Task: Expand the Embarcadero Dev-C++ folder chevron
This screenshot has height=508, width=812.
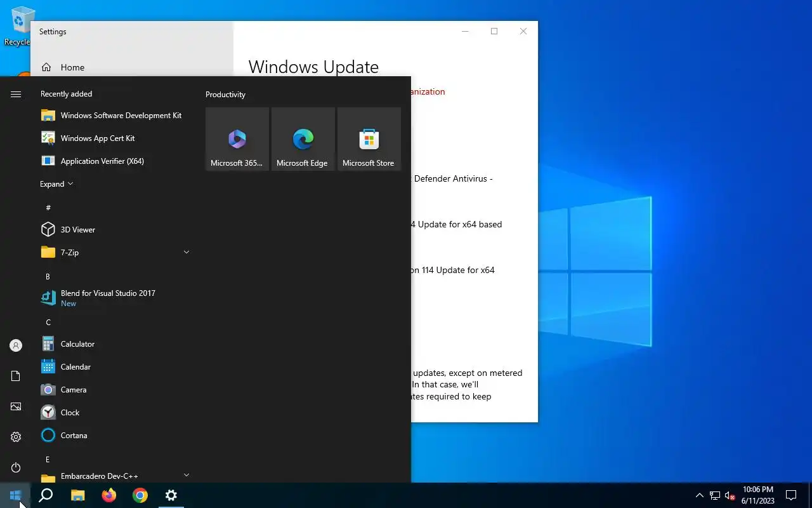Action: coord(187,475)
